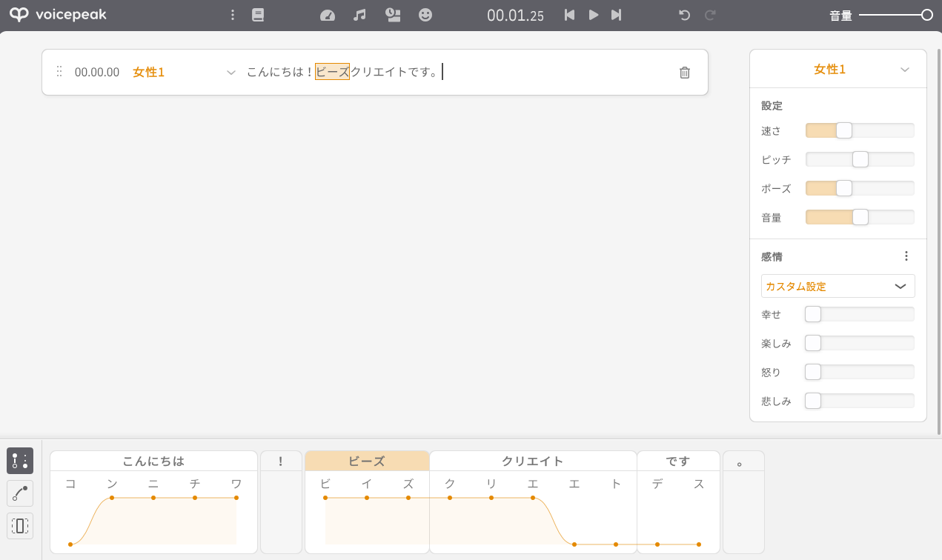
Task: Click the mora label デ
Action: coord(657,484)
